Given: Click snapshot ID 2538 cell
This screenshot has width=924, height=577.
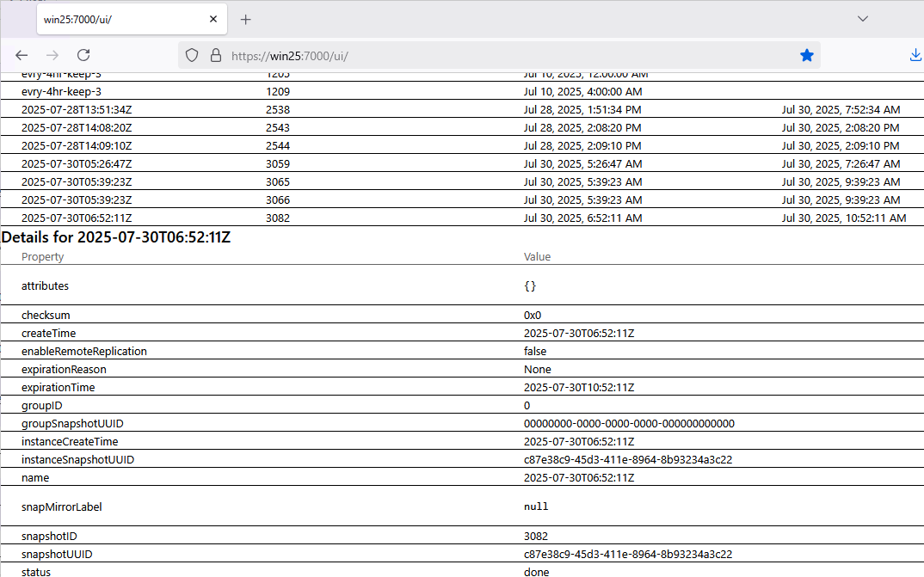Looking at the screenshot, I should tap(278, 109).
